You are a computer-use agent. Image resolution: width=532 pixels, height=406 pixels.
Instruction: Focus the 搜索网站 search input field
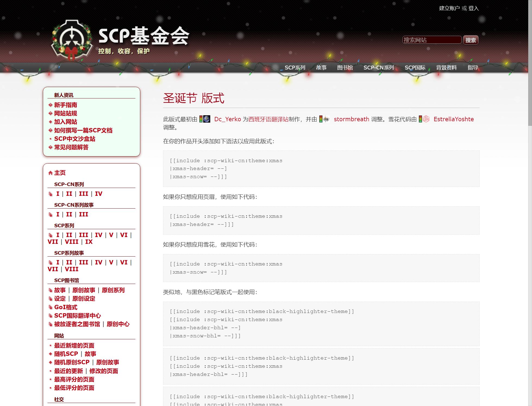click(x=432, y=40)
